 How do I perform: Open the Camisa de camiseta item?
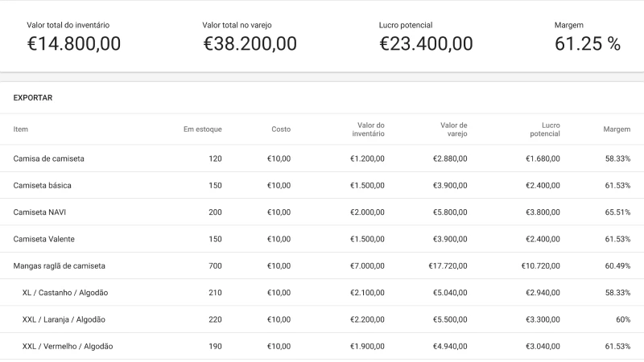click(x=49, y=158)
